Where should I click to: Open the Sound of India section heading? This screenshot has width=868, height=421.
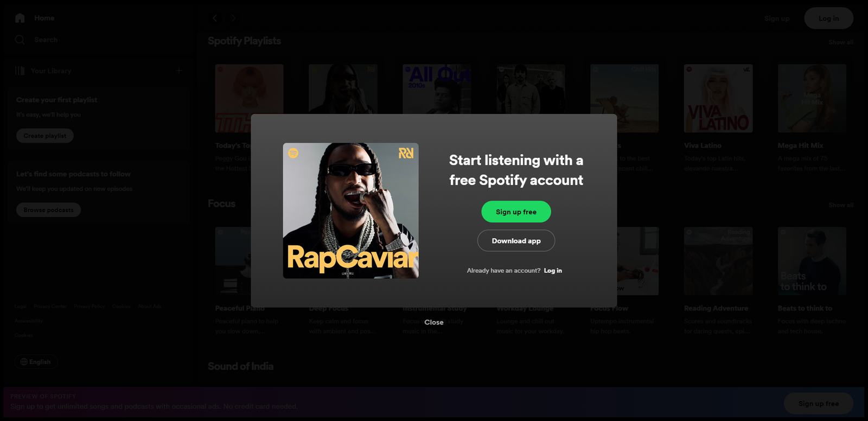point(240,366)
